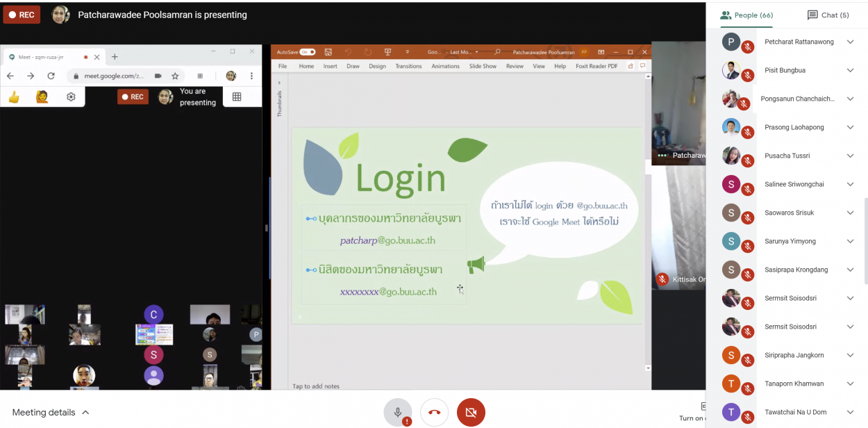Click bookmark star in address bar
868x428 pixels.
tap(176, 76)
